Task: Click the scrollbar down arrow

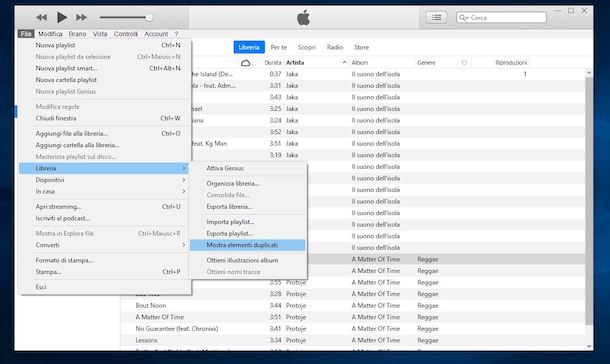Action: point(589,345)
